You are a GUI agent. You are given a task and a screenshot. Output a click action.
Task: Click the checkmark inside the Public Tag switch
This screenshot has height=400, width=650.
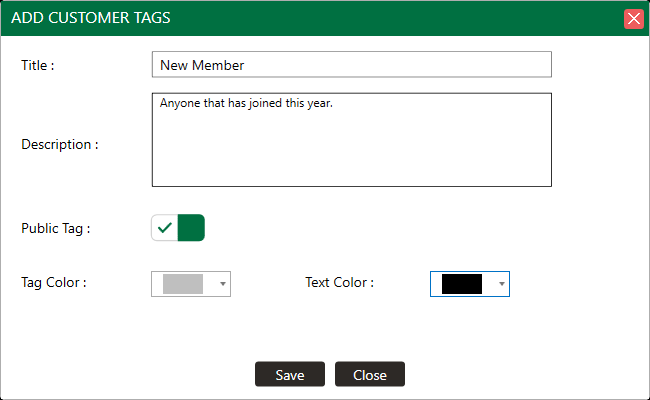click(x=165, y=228)
